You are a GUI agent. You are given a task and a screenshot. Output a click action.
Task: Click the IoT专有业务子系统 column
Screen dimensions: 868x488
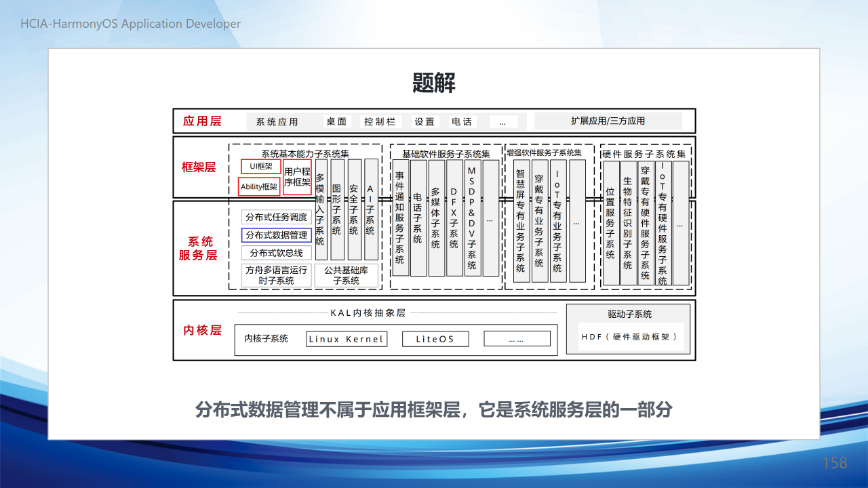[558, 221]
